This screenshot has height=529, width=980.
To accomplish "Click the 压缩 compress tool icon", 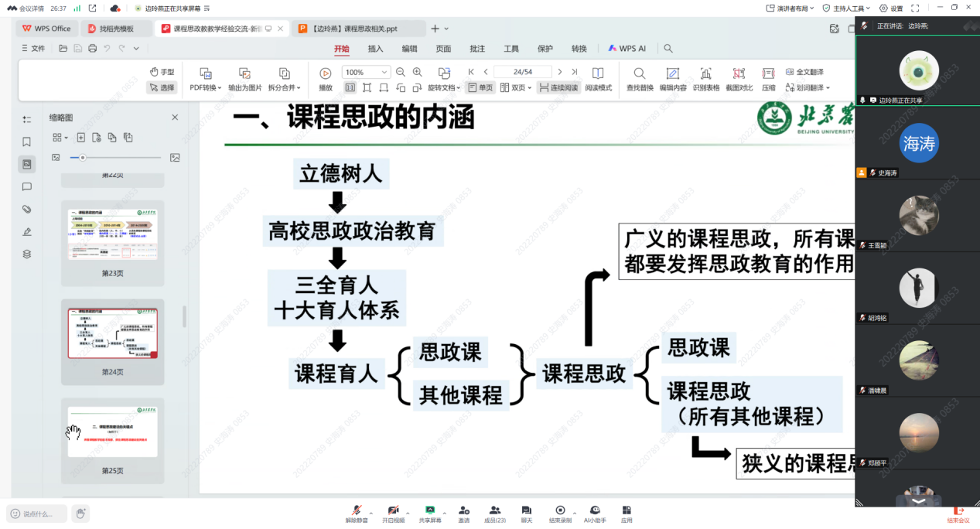I will point(768,73).
